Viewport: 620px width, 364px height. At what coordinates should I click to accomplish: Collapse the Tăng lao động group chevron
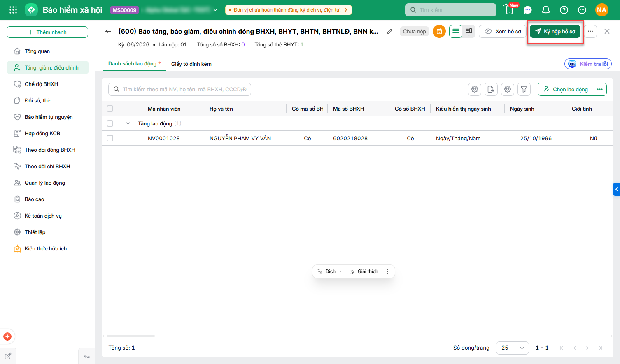[128, 123]
